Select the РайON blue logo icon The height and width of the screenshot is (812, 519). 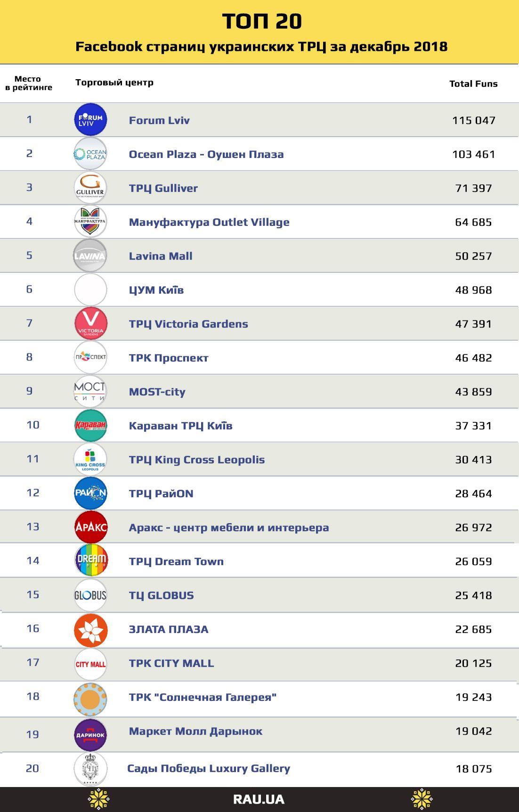coord(90,493)
